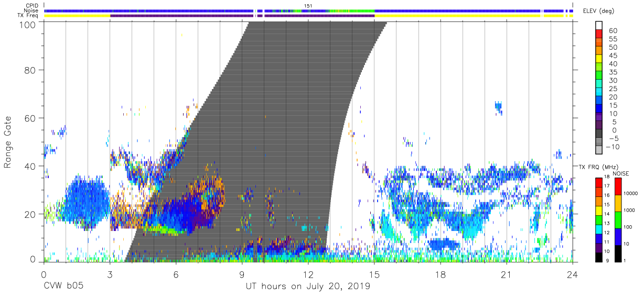The width and height of the screenshot is (644, 297).
Task: Click the '15' tick on UT hours axis
Action: (374, 274)
